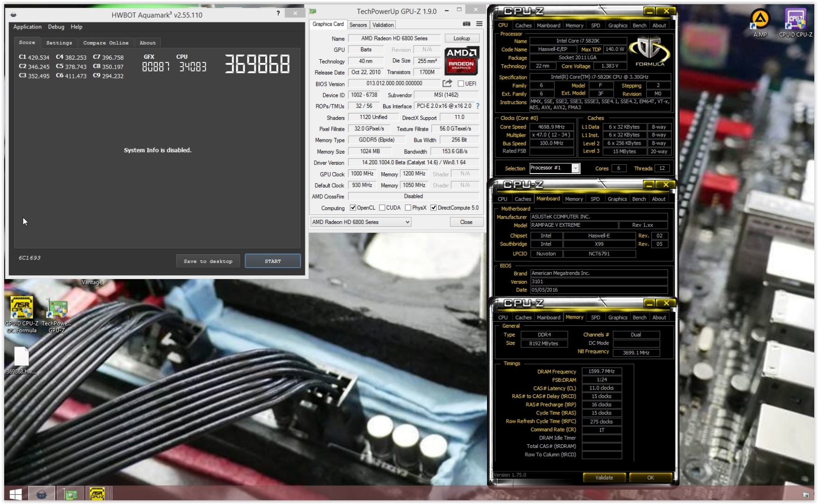Click the BIOS Version 013.012.000.000.000000 field

coord(394,84)
